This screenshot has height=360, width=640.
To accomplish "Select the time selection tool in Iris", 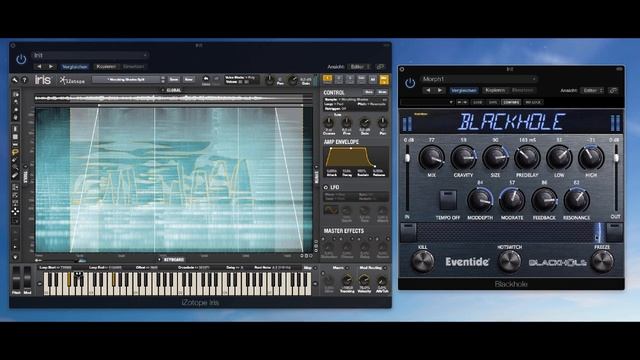I will pos(16,129).
